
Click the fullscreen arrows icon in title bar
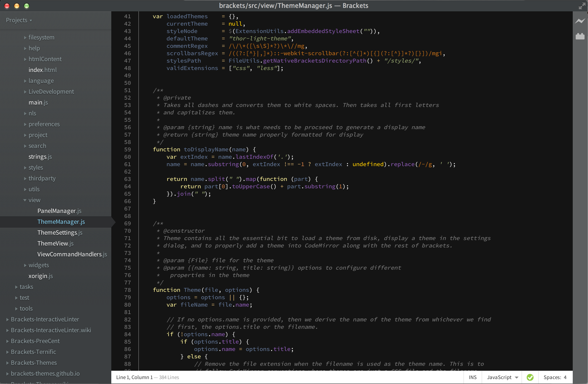(x=582, y=6)
